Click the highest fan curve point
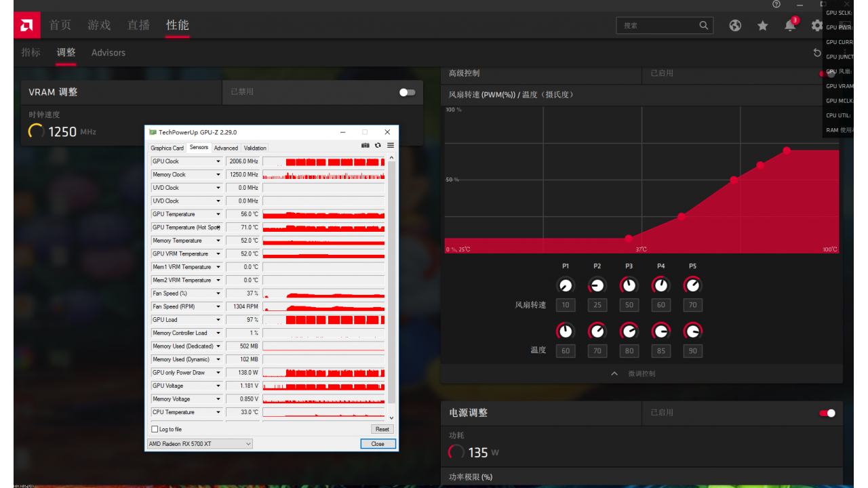Viewport: 868px width, 488px height. coord(787,150)
